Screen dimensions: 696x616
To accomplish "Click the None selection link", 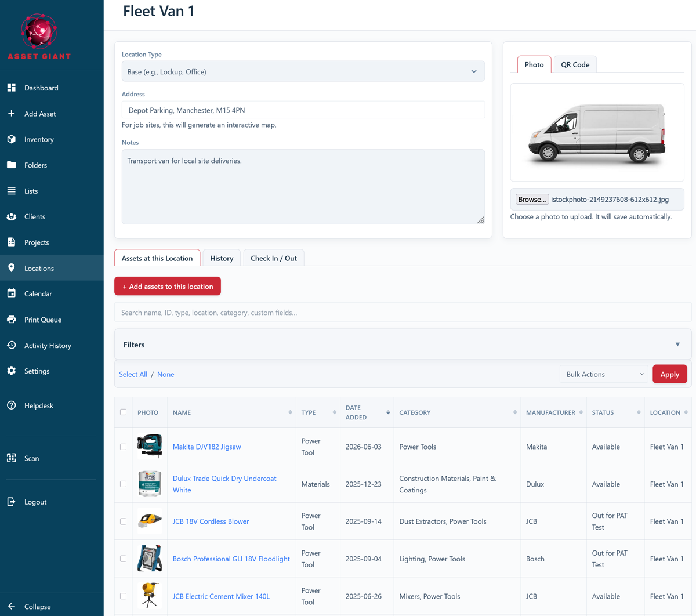I will point(165,374).
